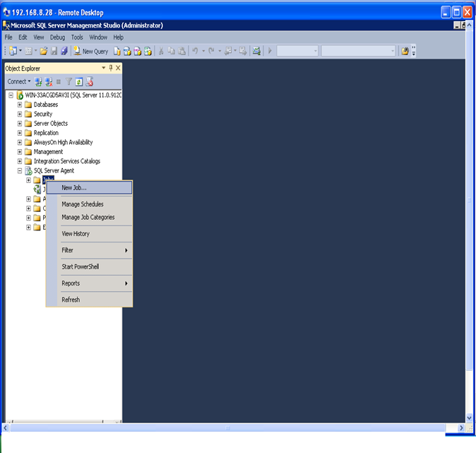Image resolution: width=476 pixels, height=453 pixels.
Task: Click the Cut scissors icon
Action: click(x=161, y=51)
